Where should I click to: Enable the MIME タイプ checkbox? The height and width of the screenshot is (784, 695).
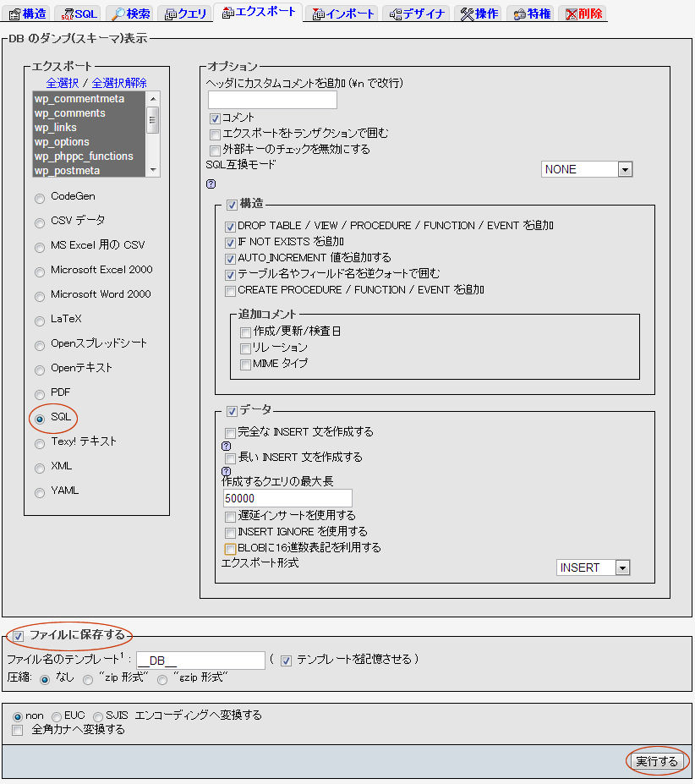click(245, 365)
